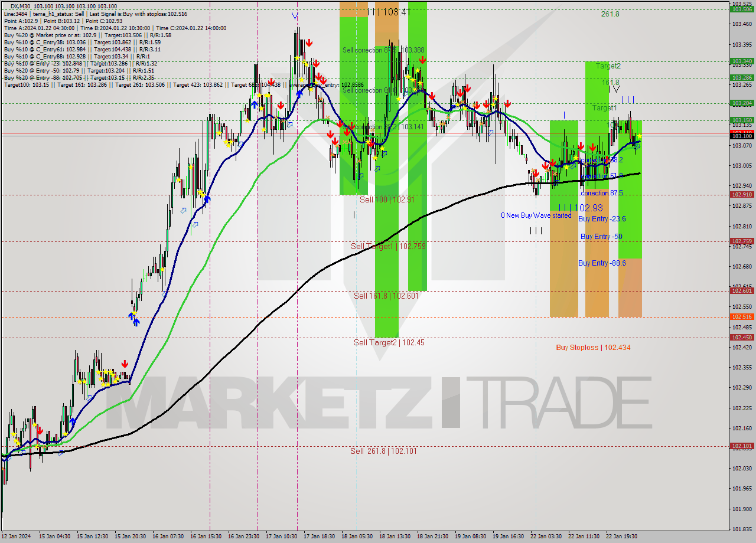Click the '15 Jan 20:30' time label

point(129,537)
